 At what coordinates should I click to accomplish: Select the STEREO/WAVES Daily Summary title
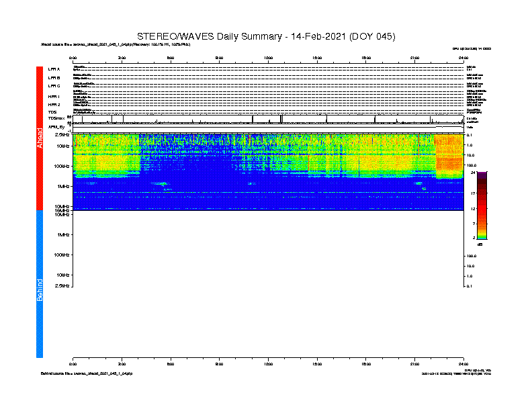point(266,36)
